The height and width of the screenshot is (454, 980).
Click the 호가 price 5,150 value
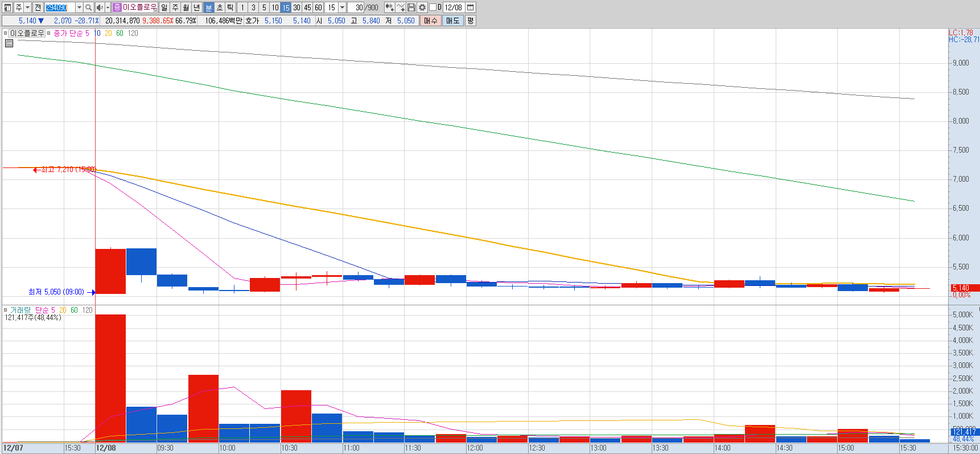[x=273, y=21]
